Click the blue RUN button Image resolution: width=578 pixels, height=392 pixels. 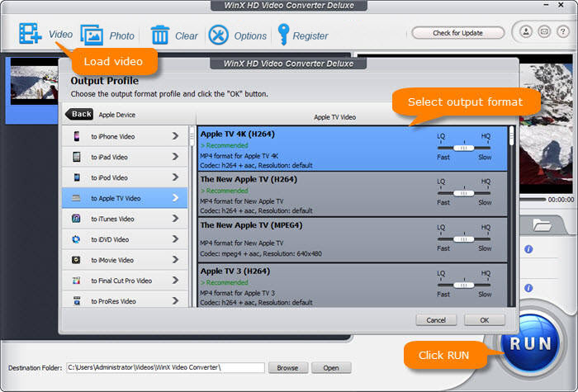[x=530, y=343]
